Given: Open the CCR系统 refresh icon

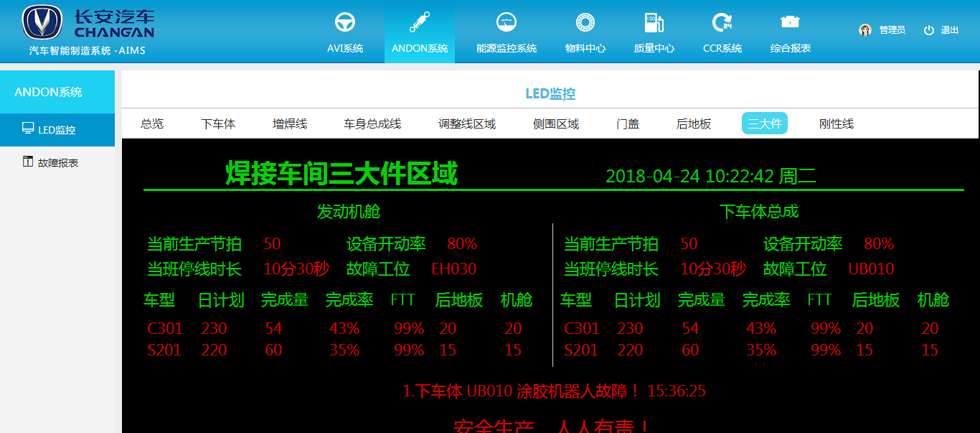Looking at the screenshot, I should 722,22.
